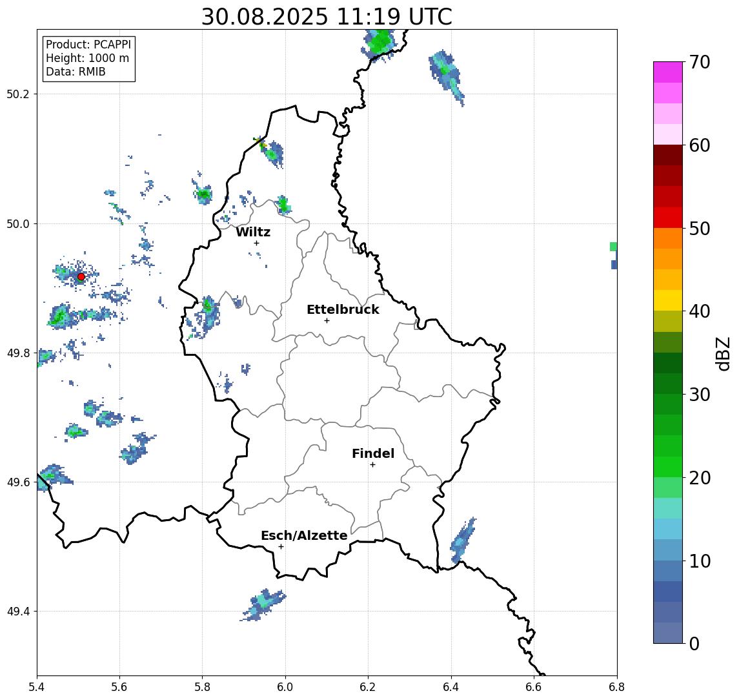Click the latitude label 50.2

pos(17,94)
